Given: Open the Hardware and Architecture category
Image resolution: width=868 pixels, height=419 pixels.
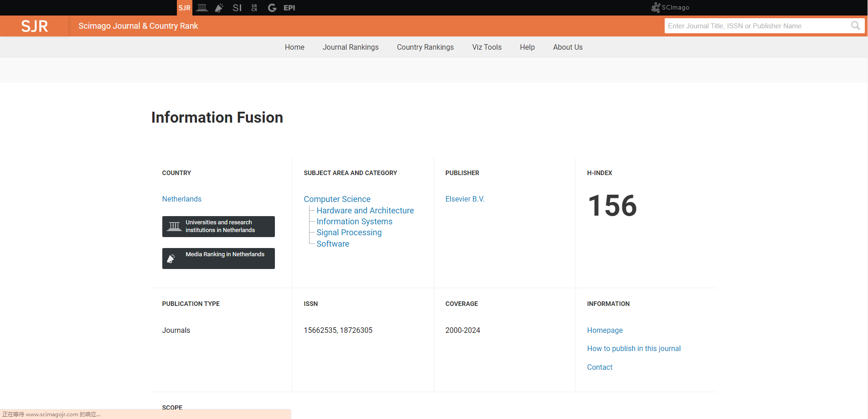Looking at the screenshot, I should [365, 211].
